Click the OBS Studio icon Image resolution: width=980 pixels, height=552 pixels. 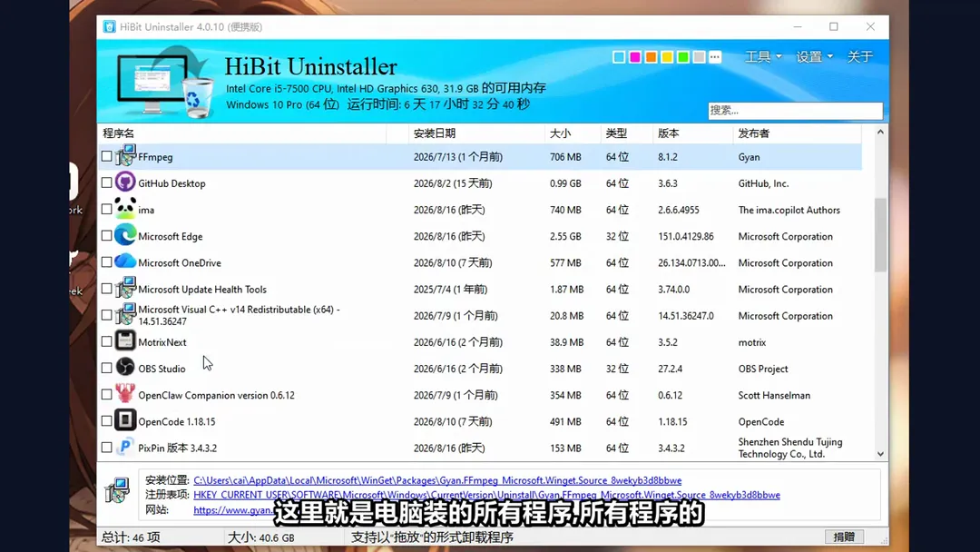pos(125,368)
